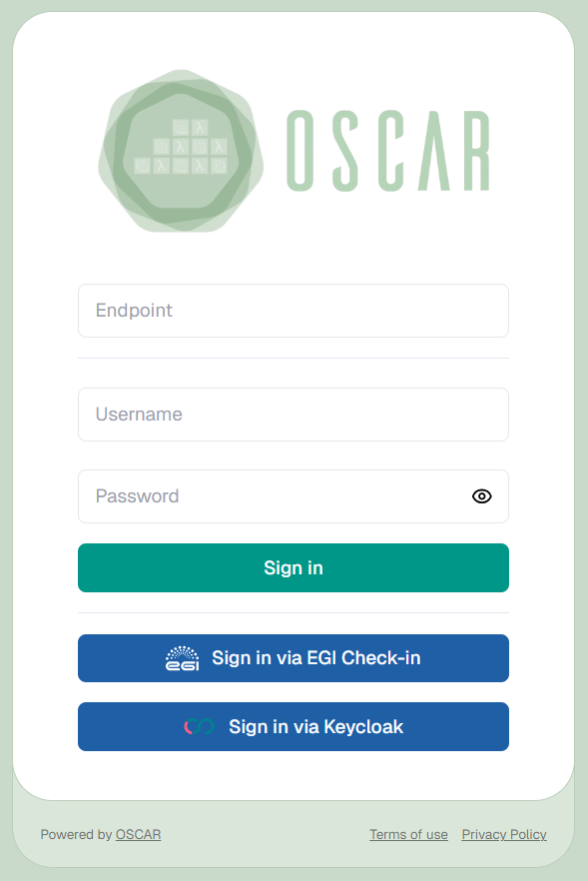
Task: Click inside the Username field
Action: (294, 415)
